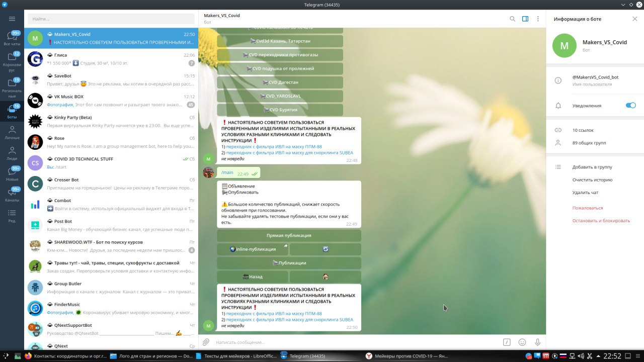Open the Глиса chat
644x362 pixels.
[111, 59]
